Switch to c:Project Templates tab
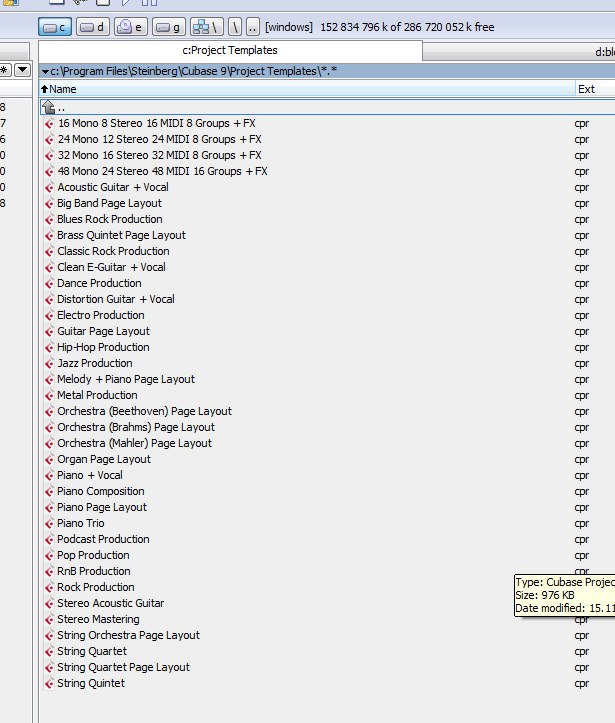 click(x=230, y=50)
